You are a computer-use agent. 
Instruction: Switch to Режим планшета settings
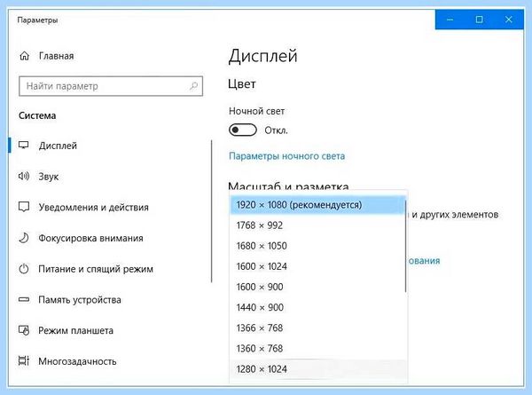click(75, 330)
